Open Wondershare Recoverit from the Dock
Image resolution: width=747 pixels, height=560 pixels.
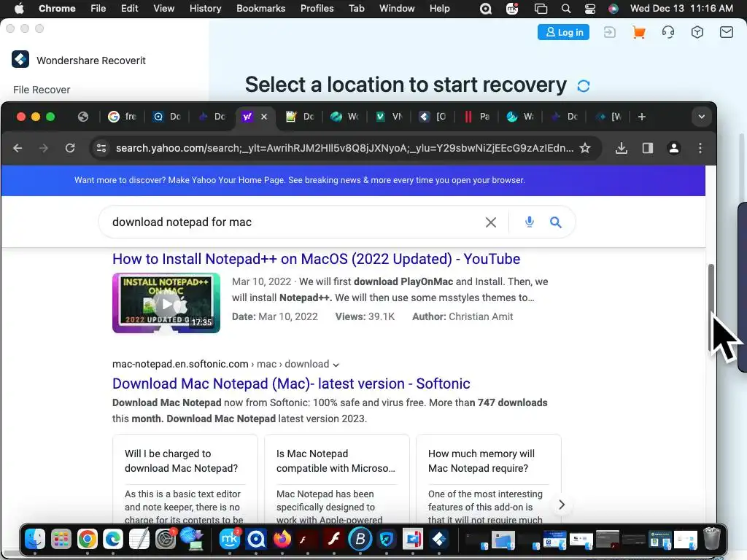click(438, 539)
